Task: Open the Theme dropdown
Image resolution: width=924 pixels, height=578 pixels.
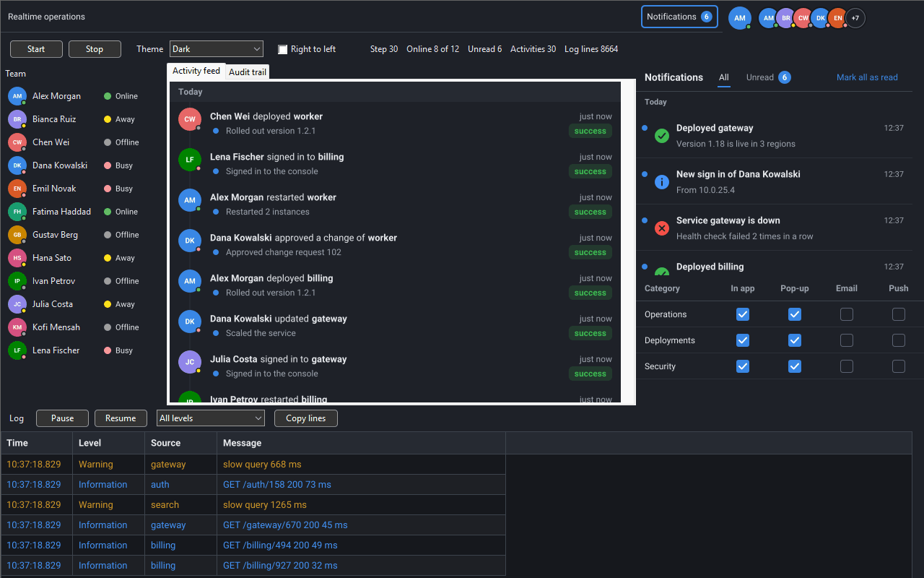Action: point(217,49)
